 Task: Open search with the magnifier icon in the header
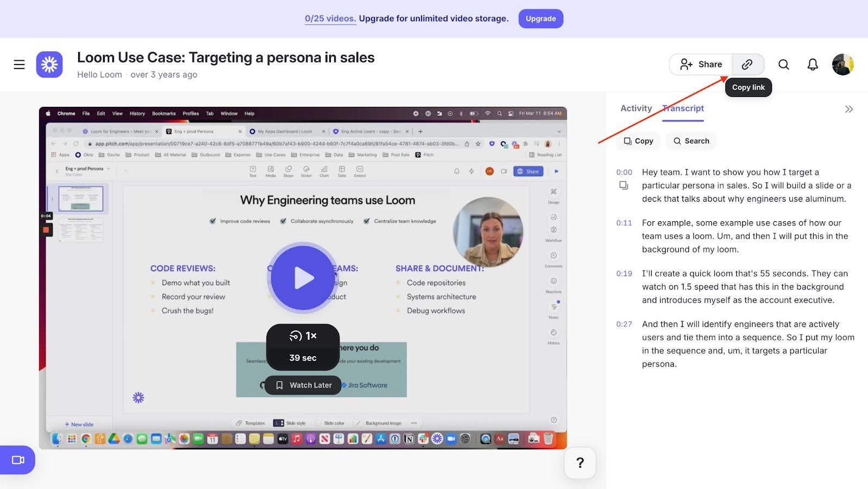[x=783, y=65]
